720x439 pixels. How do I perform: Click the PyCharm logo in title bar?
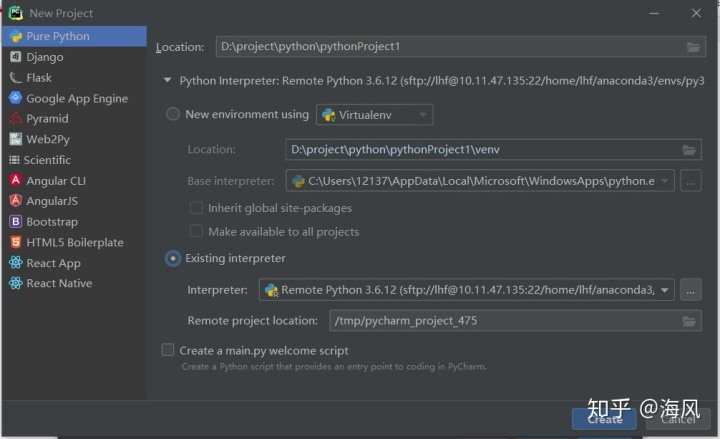[16, 12]
